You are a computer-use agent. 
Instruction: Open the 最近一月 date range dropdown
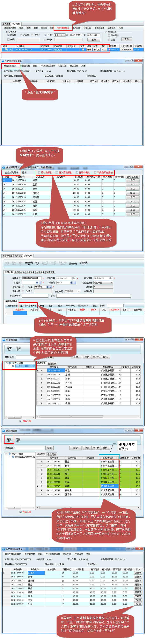click(x=64, y=35)
